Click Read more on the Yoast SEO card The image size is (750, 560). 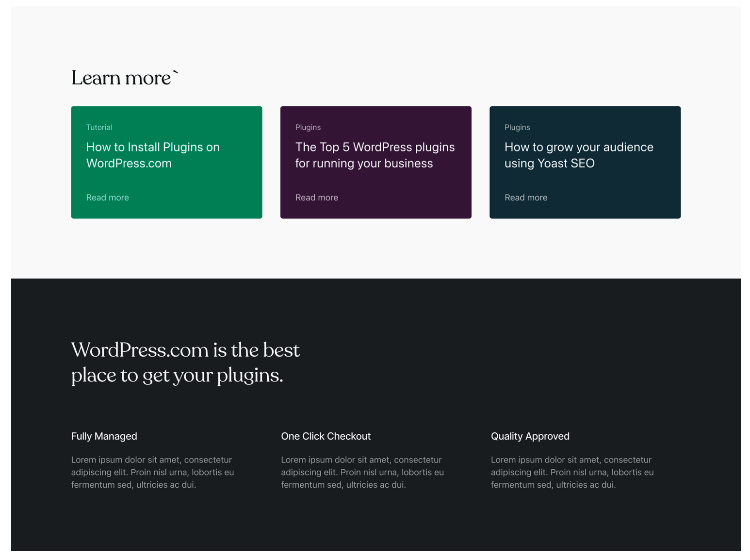click(x=526, y=198)
